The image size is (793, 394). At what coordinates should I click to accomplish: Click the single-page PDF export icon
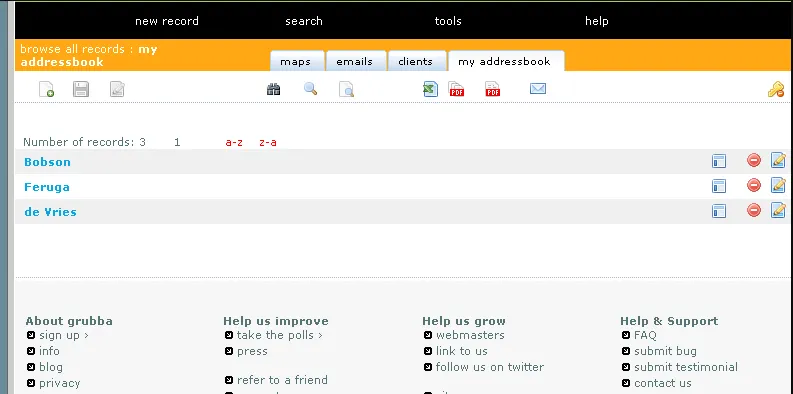click(x=493, y=89)
